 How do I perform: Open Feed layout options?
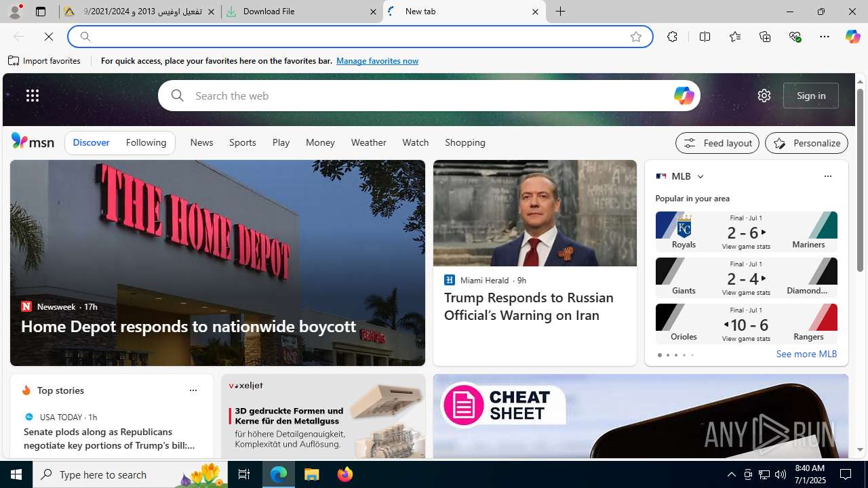click(717, 143)
